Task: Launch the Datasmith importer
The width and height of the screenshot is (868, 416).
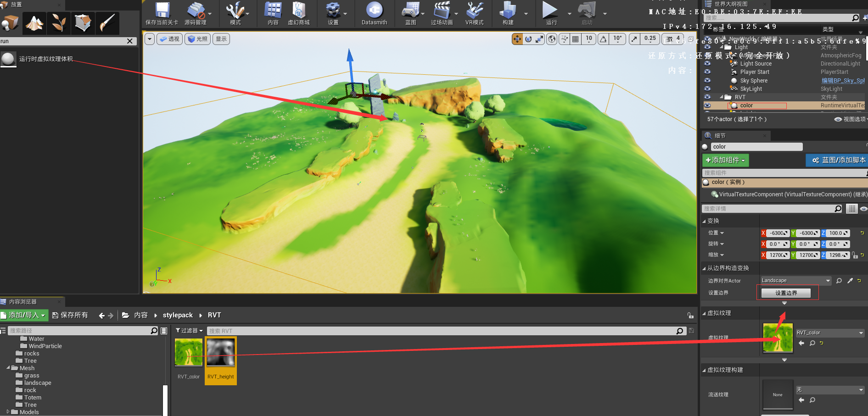Action: coord(375,13)
